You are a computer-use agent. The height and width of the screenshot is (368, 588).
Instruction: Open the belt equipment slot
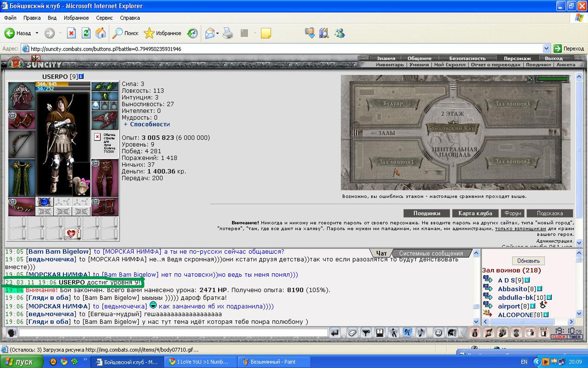(21, 206)
